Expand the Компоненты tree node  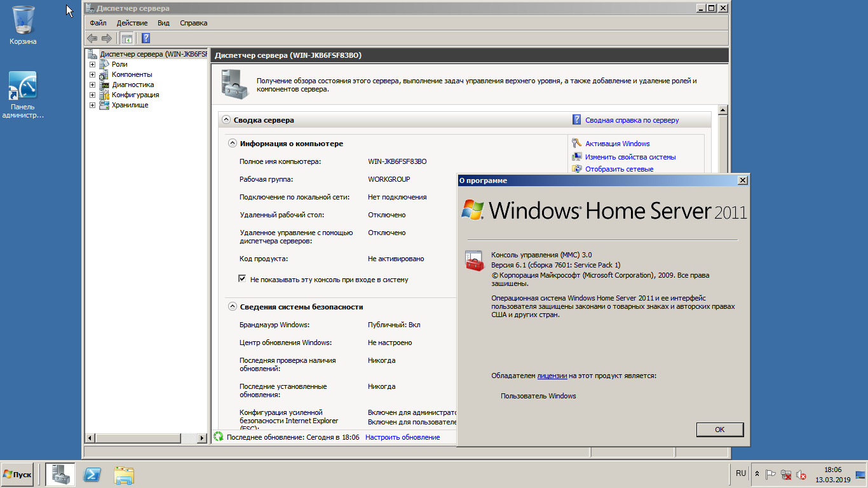pos(92,74)
